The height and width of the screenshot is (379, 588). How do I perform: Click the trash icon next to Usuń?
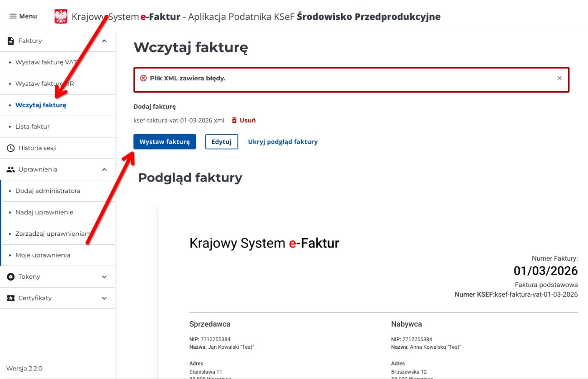234,120
